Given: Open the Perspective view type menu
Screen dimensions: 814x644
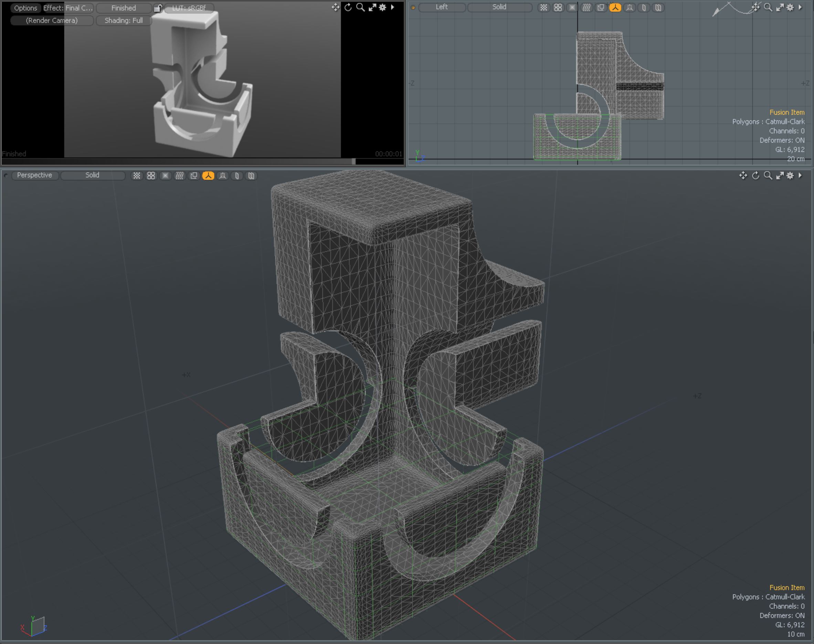Looking at the screenshot, I should click(35, 175).
